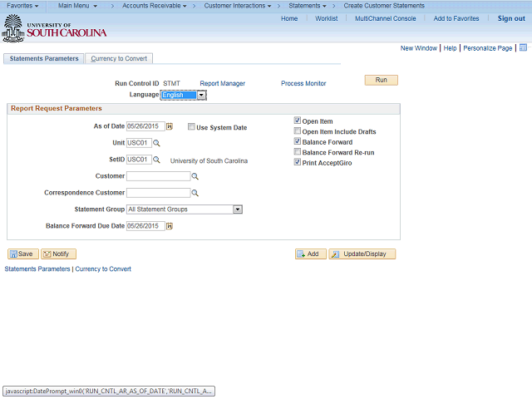The image size is (532, 399).
Task: Look up Customer with the magnifier icon
Action: (x=195, y=176)
